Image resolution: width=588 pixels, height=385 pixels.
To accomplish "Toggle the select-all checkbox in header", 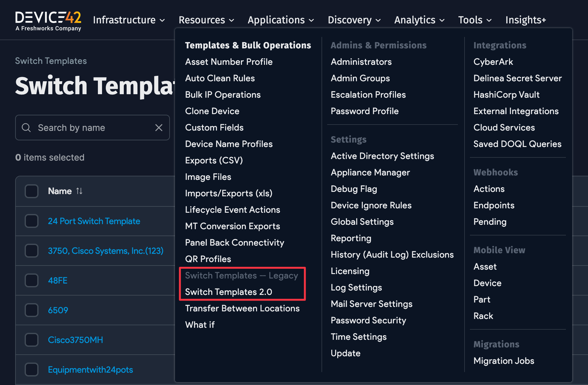I will (x=32, y=191).
